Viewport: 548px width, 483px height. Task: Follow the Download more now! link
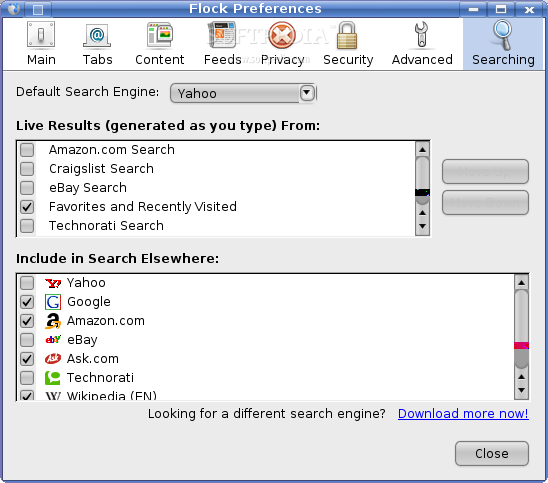[463, 413]
